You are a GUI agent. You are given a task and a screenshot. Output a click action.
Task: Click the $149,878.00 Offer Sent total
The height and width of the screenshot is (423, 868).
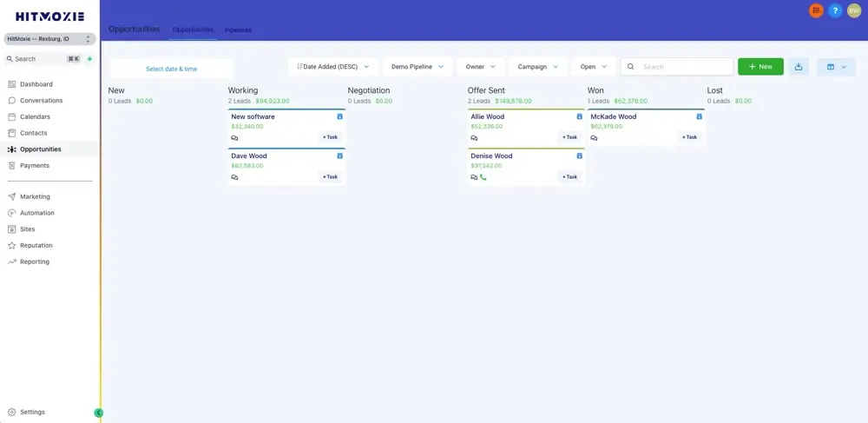point(513,102)
